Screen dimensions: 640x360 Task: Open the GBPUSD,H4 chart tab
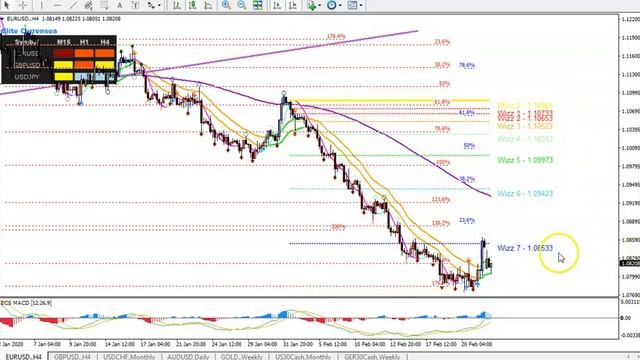[x=73, y=357]
